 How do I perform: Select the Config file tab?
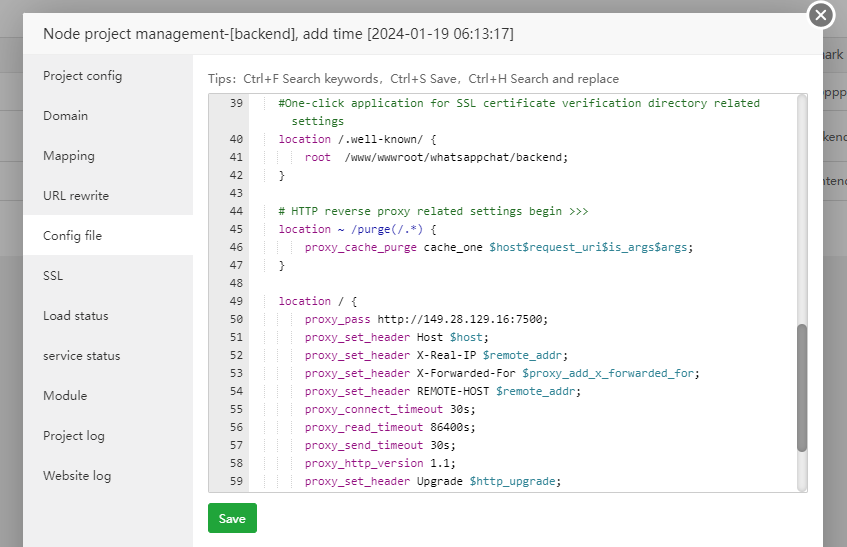click(72, 236)
